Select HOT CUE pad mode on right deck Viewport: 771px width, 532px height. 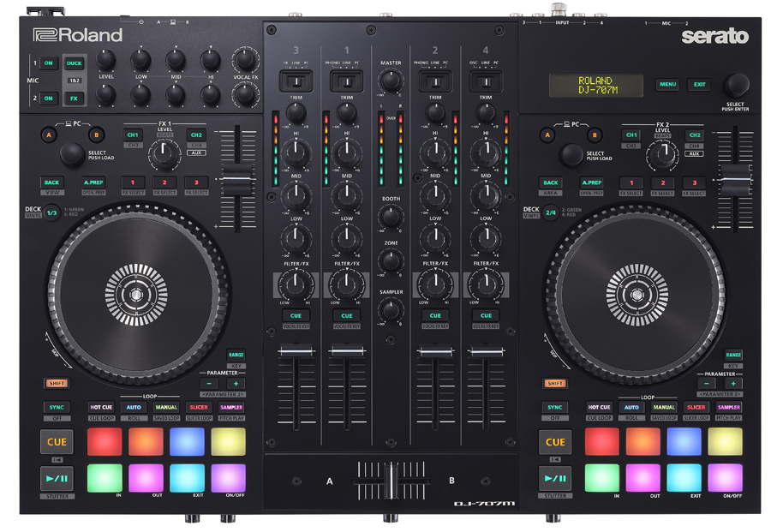pyautogui.click(x=600, y=407)
